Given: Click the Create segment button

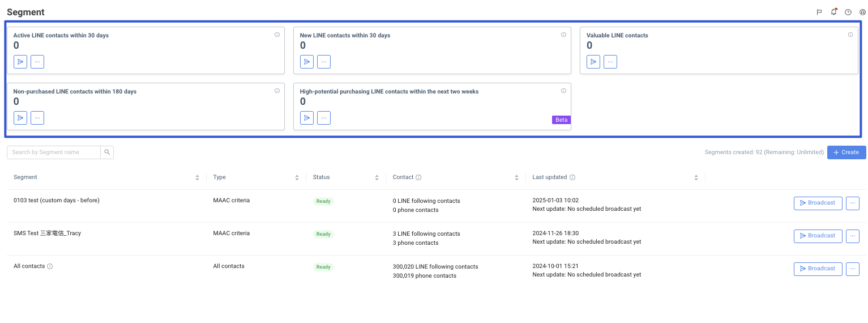Looking at the screenshot, I should pos(846,152).
